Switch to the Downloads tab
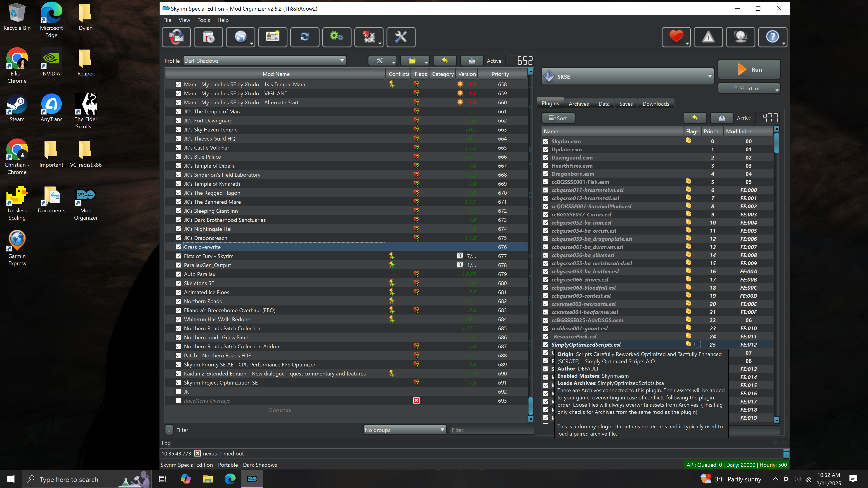Viewport: 868px width, 488px height. point(656,104)
